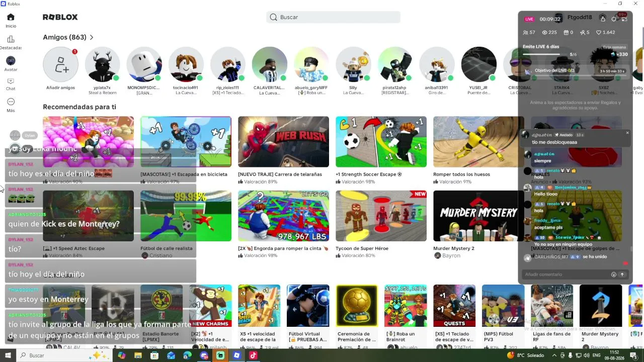Viewport: 644px width, 362px height.
Task: Click the gift icon showing 0
Action: coord(566,33)
